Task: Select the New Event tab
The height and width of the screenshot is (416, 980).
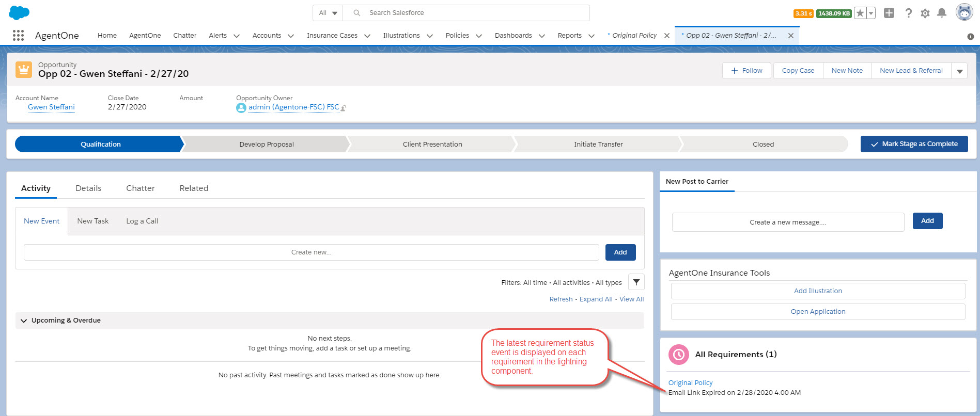Action: coord(42,221)
